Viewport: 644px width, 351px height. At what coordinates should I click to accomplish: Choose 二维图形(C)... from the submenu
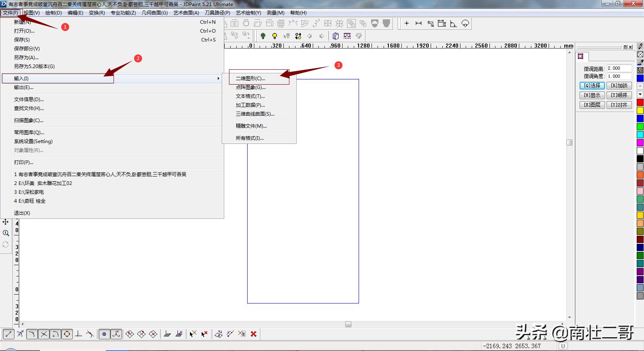[250, 79]
